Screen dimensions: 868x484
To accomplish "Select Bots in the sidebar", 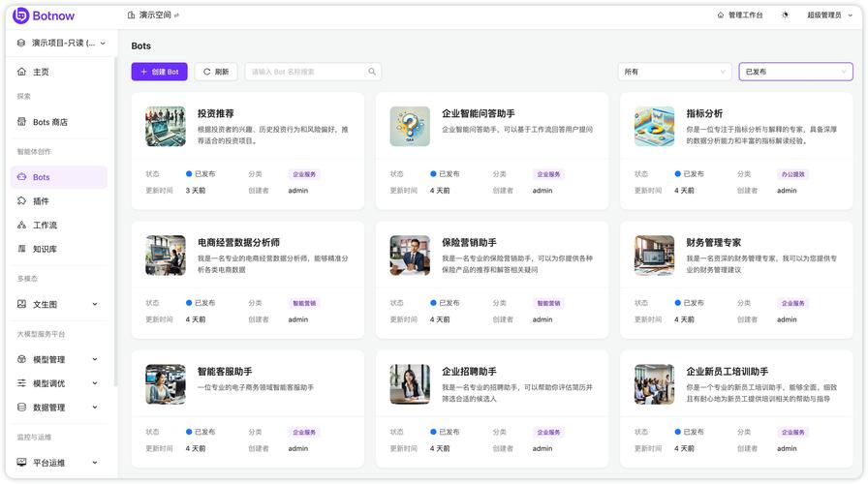I will tap(59, 177).
